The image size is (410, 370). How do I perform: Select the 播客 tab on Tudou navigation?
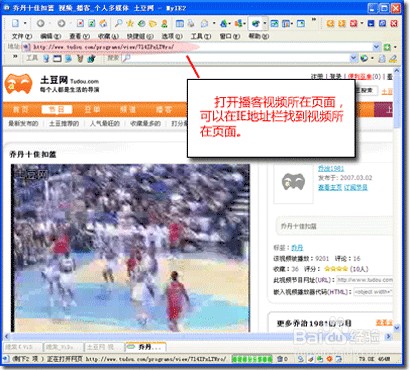(x=164, y=109)
